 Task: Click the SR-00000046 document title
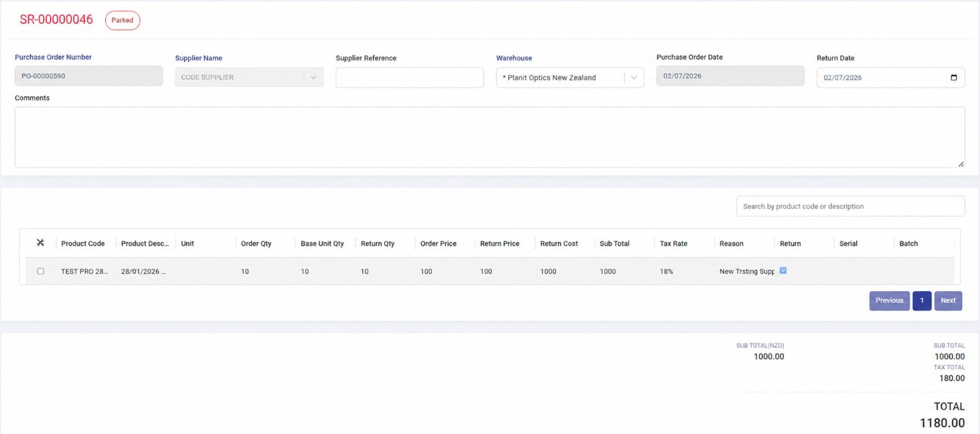point(56,20)
